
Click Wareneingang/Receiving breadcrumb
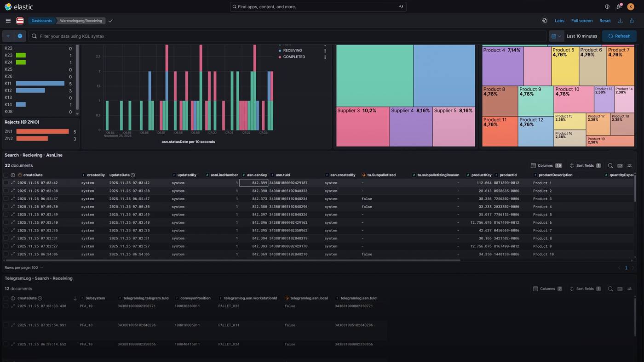(x=81, y=21)
